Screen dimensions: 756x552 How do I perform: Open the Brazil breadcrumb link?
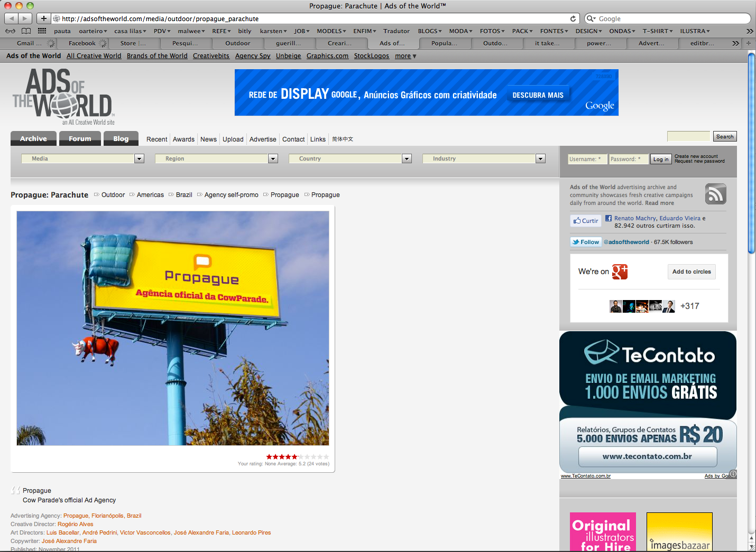184,195
